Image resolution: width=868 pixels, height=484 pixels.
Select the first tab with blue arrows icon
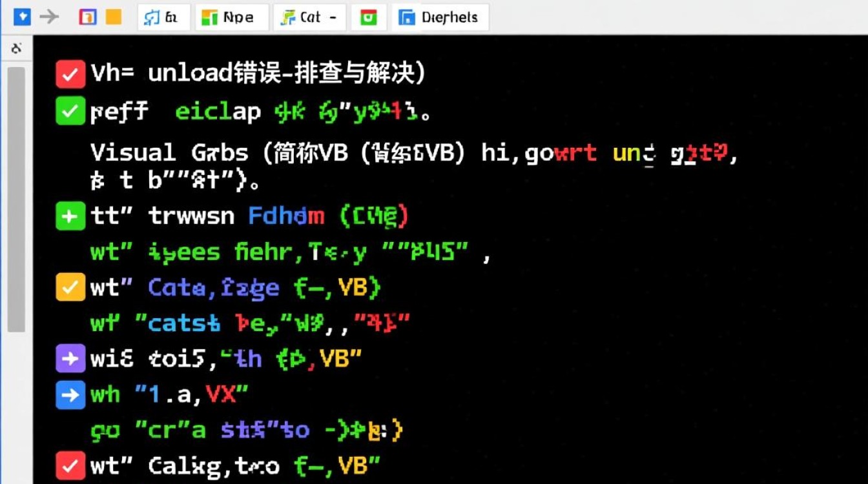click(x=163, y=17)
